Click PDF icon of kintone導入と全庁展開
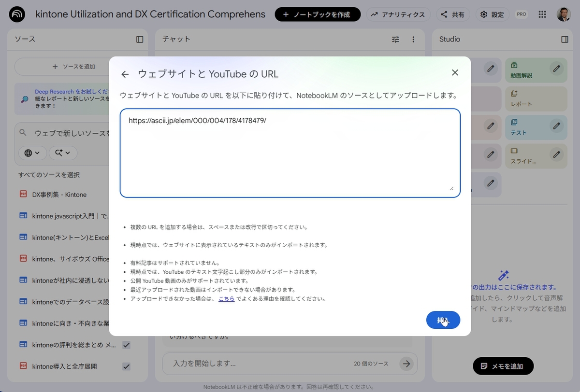The height and width of the screenshot is (392, 580). point(23,366)
